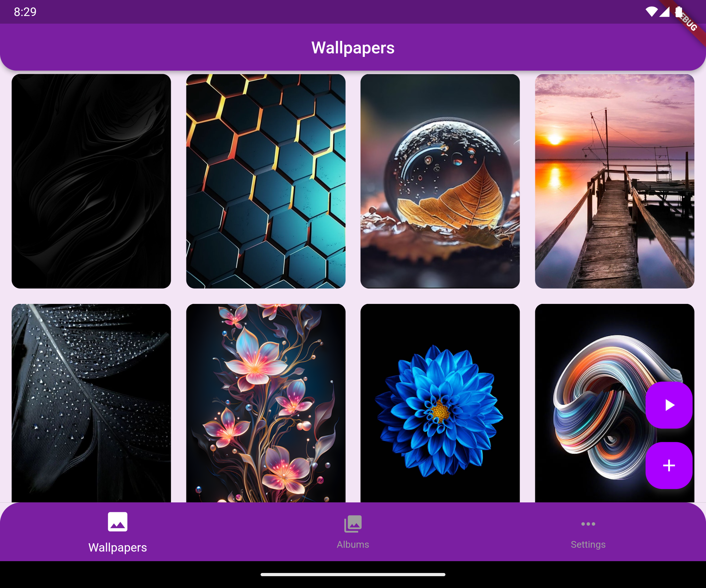This screenshot has height=588, width=706.
Task: Click the battery status icon
Action: 679,12
